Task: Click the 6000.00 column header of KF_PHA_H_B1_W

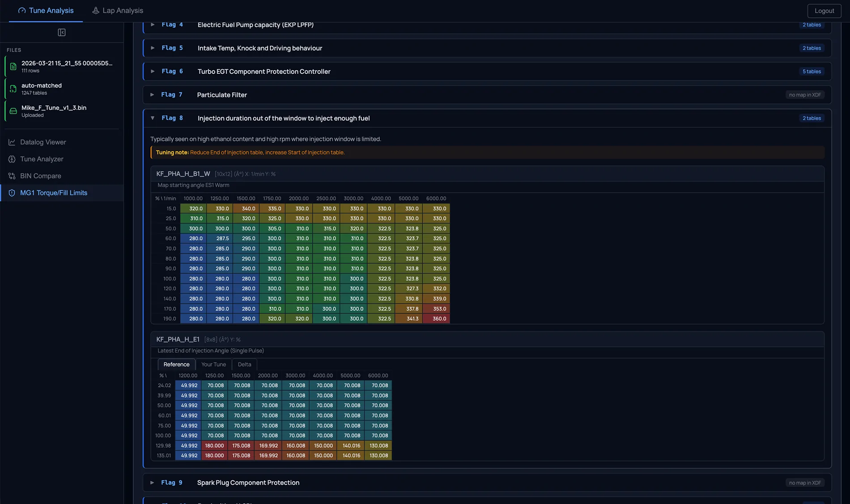Action: click(436, 199)
